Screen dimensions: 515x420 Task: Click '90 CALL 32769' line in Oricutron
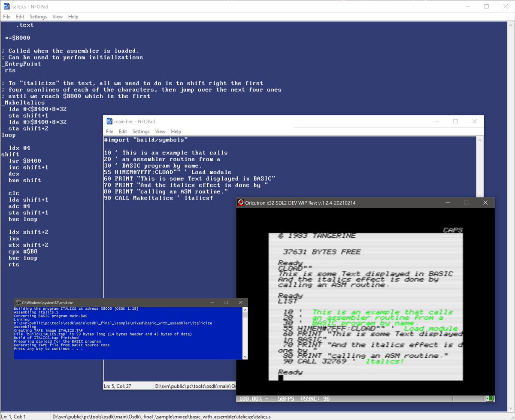tap(343, 361)
